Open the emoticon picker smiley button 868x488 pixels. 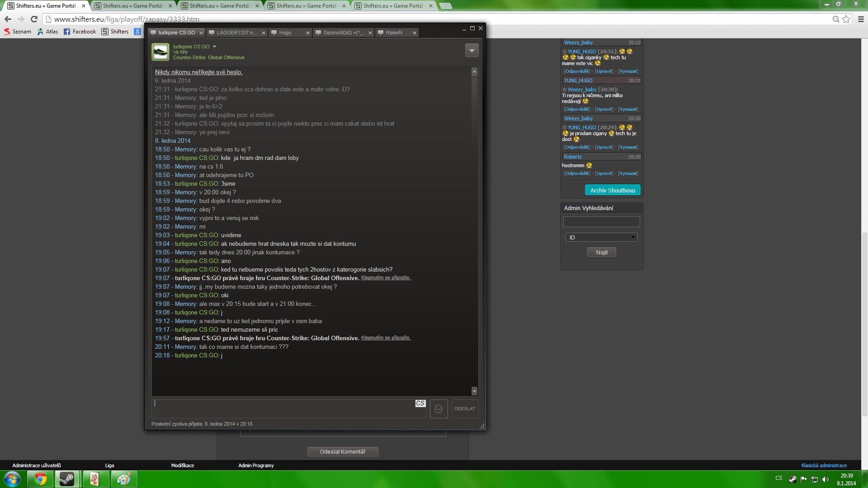tap(439, 409)
